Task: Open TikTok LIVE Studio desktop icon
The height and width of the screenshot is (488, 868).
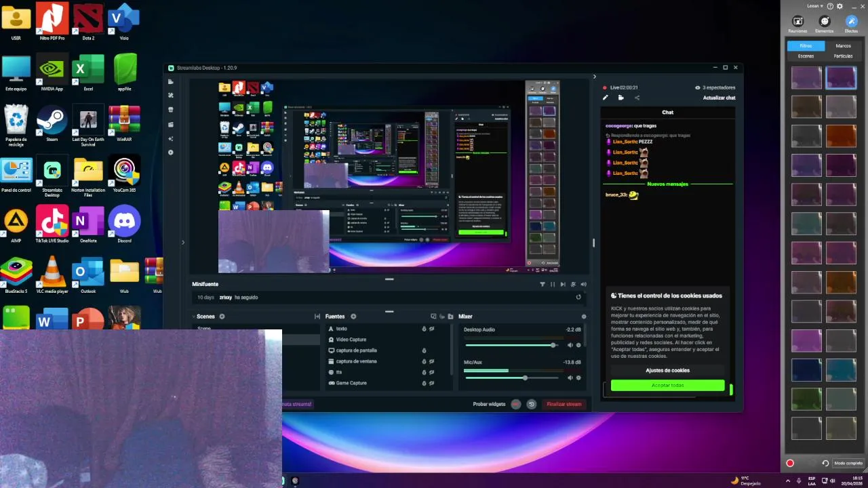Action: tap(52, 225)
